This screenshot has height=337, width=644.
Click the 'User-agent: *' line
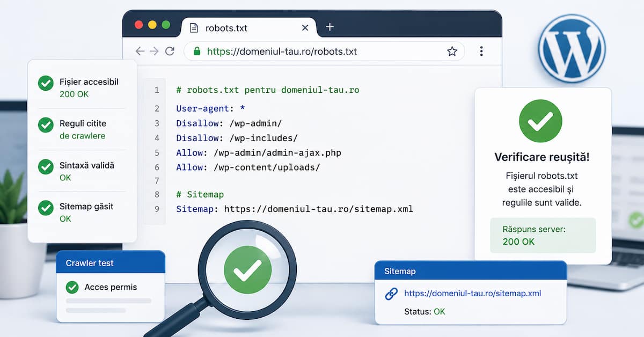coord(211,108)
